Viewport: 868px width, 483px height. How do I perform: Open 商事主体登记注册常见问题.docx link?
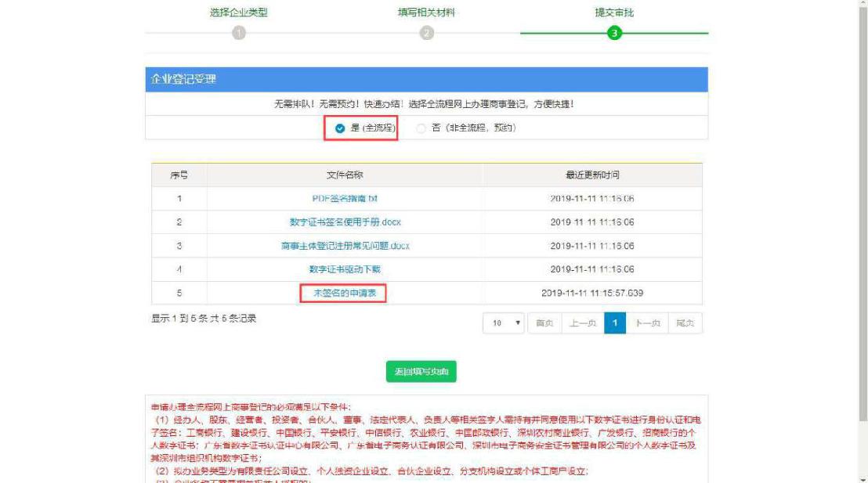(345, 246)
